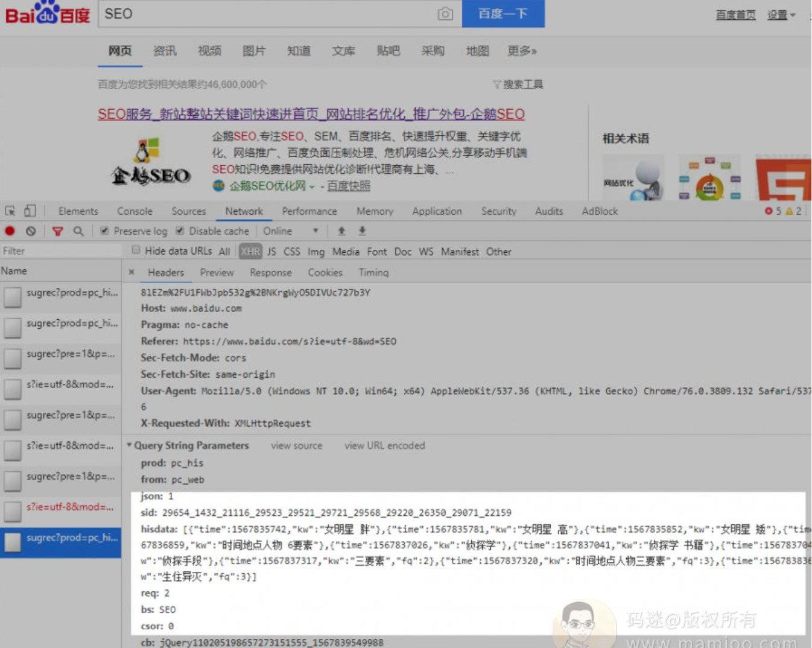
Task: Filter requests by JS type
Action: pos(271,252)
